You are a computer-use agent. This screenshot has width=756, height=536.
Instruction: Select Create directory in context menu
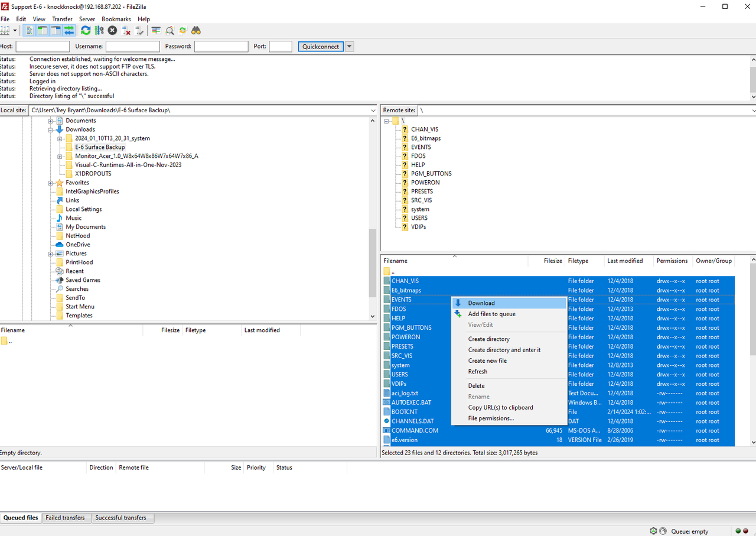point(509,339)
